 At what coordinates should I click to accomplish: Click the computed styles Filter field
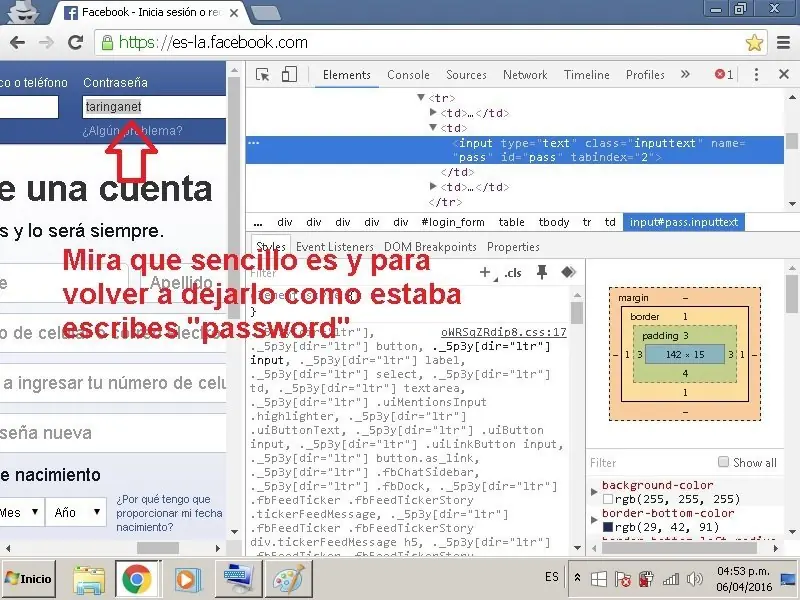(651, 463)
